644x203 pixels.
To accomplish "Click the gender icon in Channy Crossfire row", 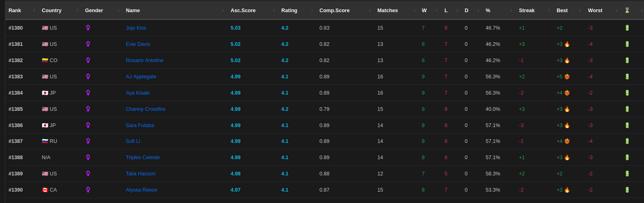I will 88,109.
